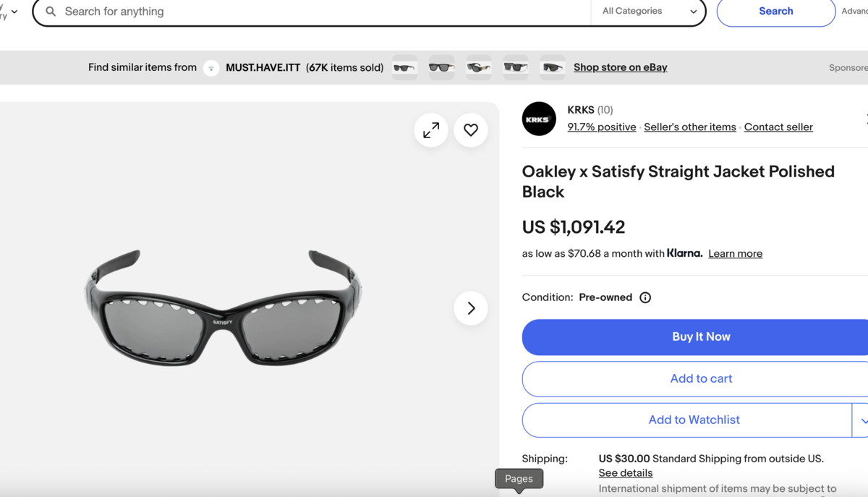The width and height of the screenshot is (868, 497).
Task: Click the Add to cart button
Action: pyautogui.click(x=700, y=378)
